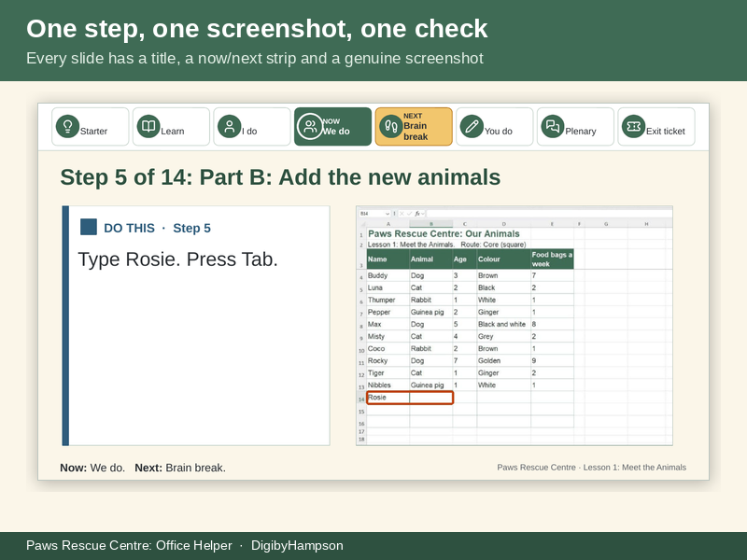
Task: Click the Brain break footprints icon
Action: click(391, 126)
